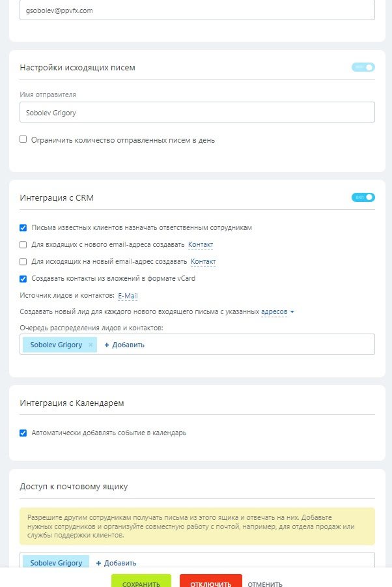Open E-Mail lead source selector
Screen dimensions: 392x587
(x=128, y=296)
